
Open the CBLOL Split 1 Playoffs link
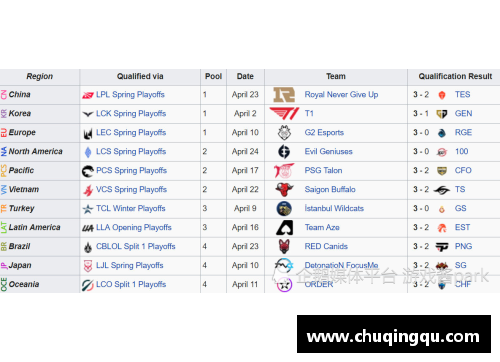click(136, 247)
